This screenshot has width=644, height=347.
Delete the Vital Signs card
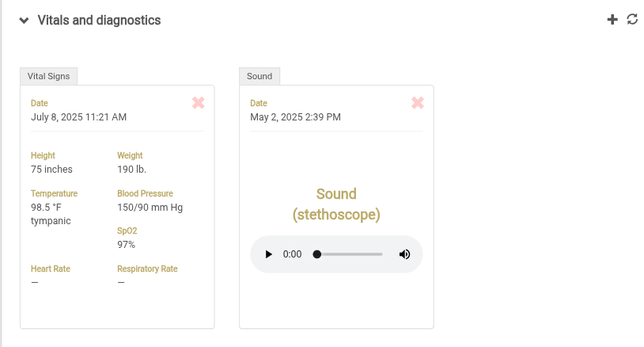[199, 103]
